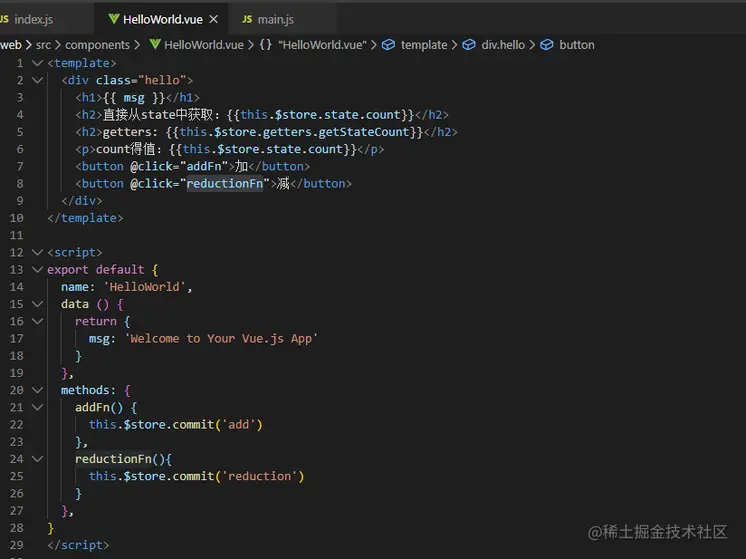Fold the export default block on line 13
Image resolution: width=746 pixels, height=559 pixels.
click(x=38, y=269)
